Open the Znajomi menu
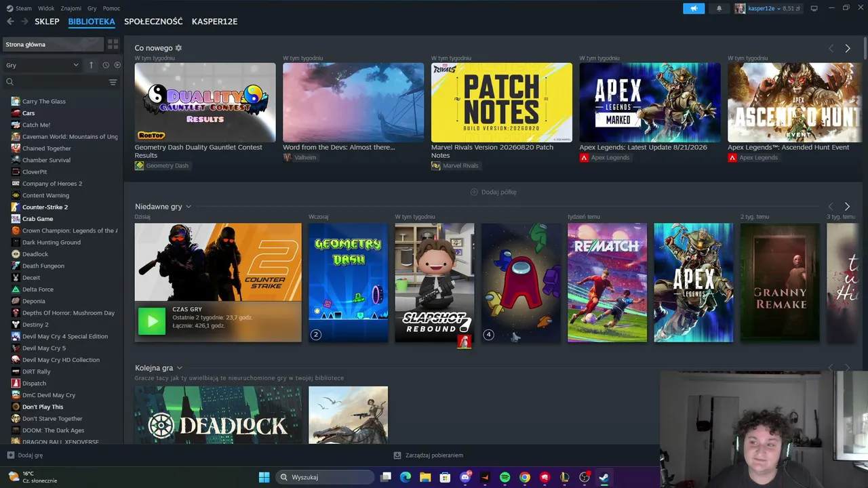868x488 pixels. [x=71, y=8]
